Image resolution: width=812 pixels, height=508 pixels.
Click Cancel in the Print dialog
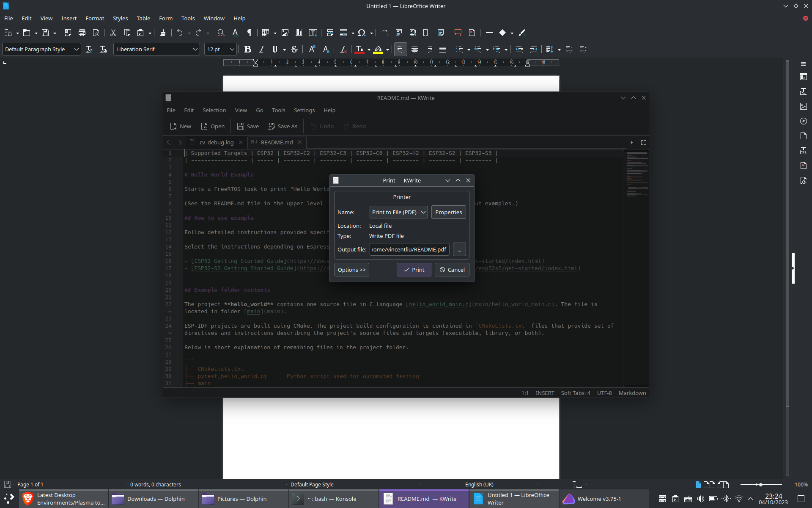(452, 270)
